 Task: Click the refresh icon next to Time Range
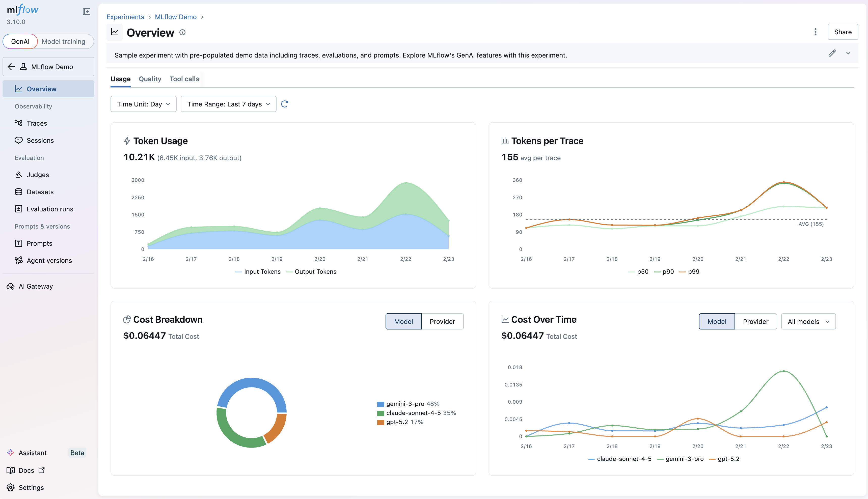coord(284,104)
